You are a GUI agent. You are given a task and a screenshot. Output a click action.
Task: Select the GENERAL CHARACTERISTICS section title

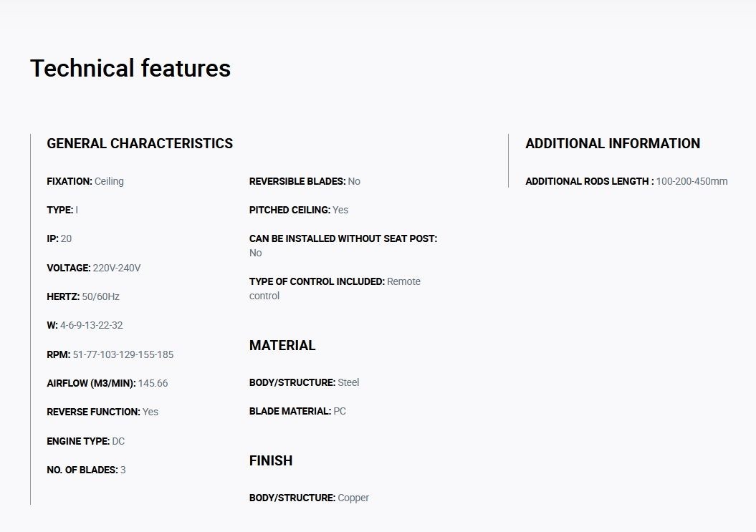(140, 144)
